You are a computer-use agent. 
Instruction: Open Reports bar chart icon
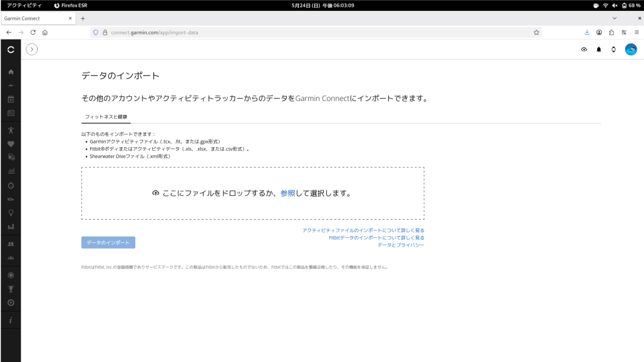pos(11,226)
